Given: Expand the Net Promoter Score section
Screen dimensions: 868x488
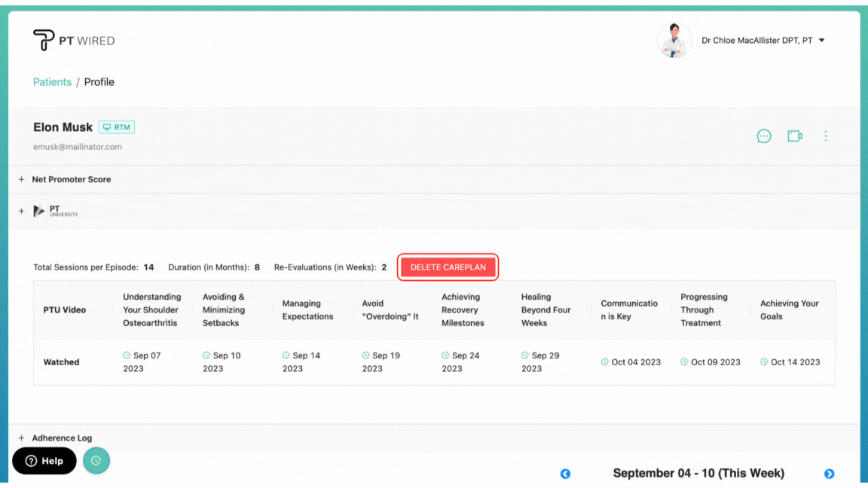Looking at the screenshot, I should (x=21, y=180).
